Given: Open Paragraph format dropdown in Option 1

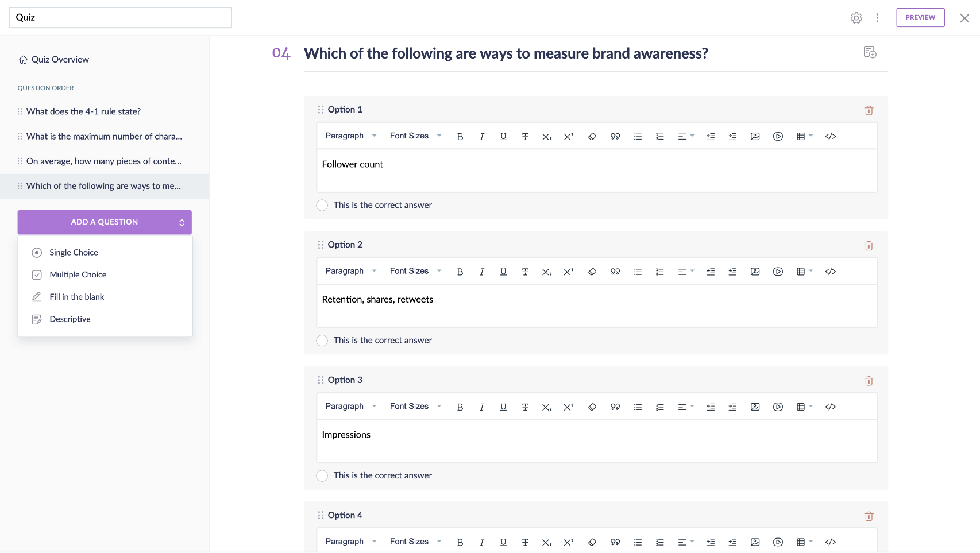Looking at the screenshot, I should pyautogui.click(x=350, y=136).
